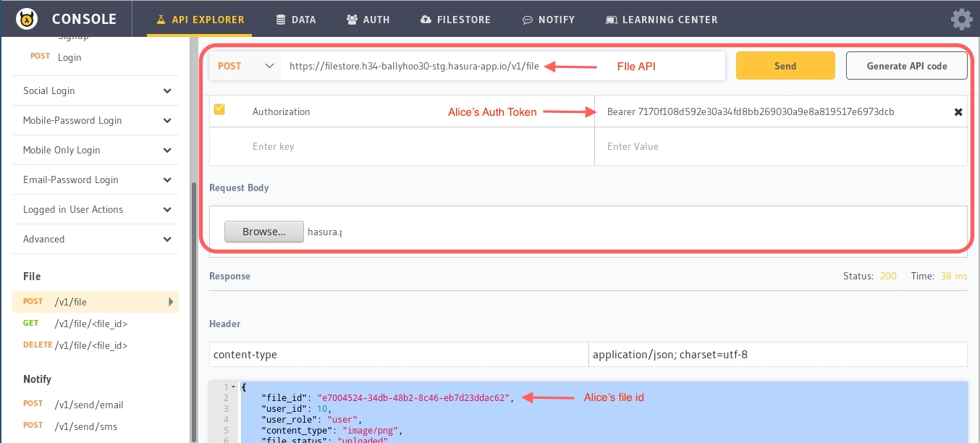Open the Filestore tab

point(455,20)
